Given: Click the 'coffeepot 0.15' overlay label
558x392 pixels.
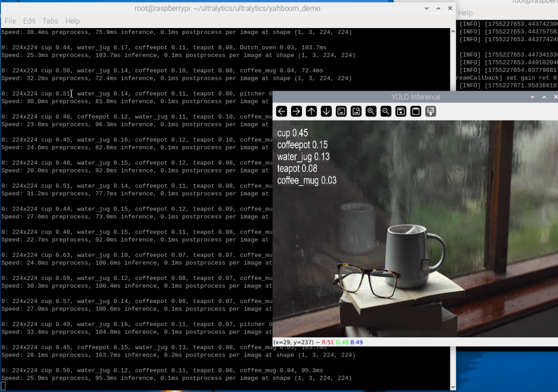Looking at the screenshot, I should click(x=302, y=145).
